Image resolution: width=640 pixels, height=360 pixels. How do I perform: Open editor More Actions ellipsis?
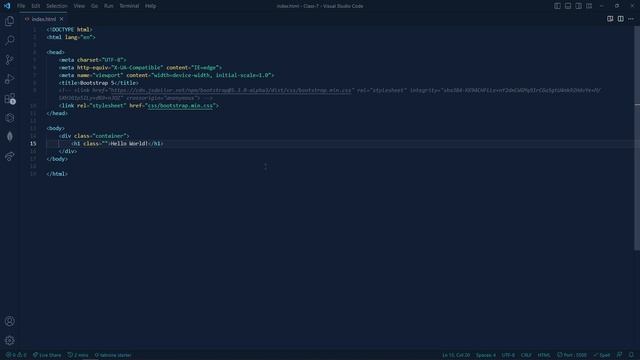pyautogui.click(x=631, y=19)
